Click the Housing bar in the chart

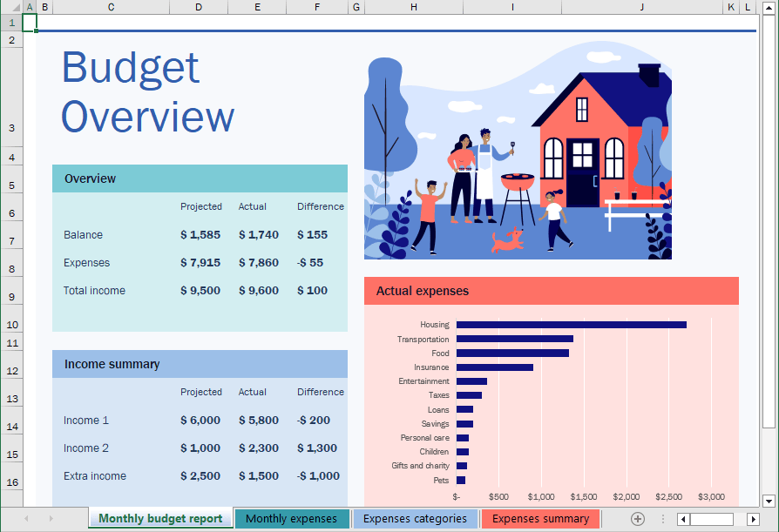(571, 325)
